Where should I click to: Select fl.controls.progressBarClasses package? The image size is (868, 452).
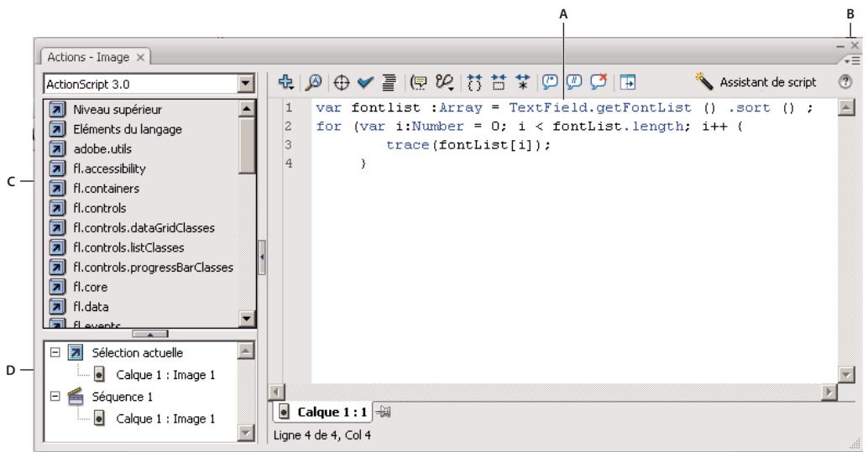tap(153, 268)
